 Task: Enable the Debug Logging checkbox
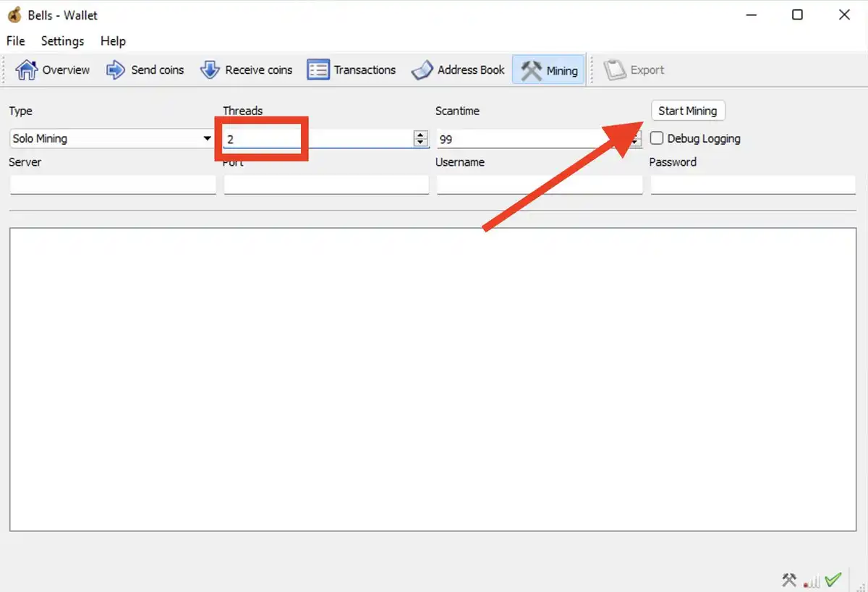[657, 138]
